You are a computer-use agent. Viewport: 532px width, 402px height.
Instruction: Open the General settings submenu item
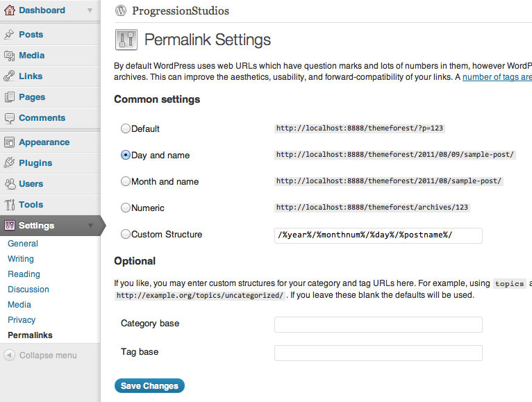coord(23,244)
